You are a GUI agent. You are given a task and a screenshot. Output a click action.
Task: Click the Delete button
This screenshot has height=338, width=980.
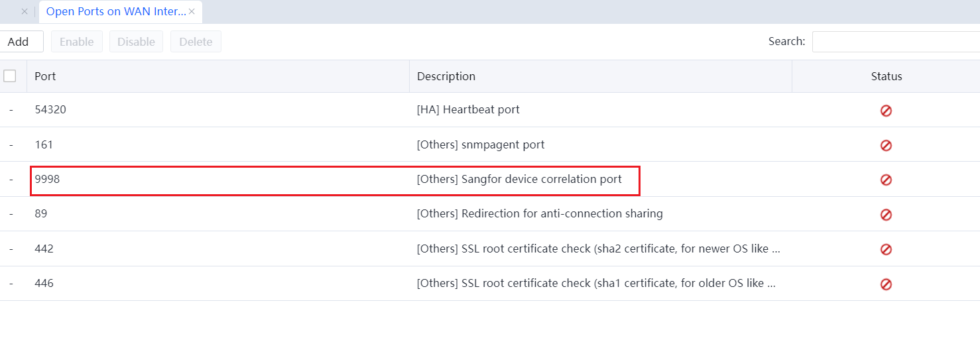196,42
